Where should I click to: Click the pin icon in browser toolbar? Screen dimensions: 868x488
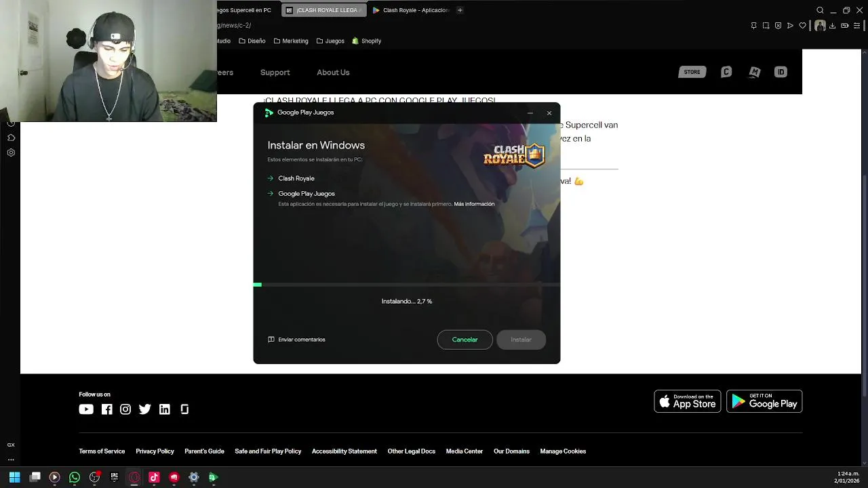[753, 26]
